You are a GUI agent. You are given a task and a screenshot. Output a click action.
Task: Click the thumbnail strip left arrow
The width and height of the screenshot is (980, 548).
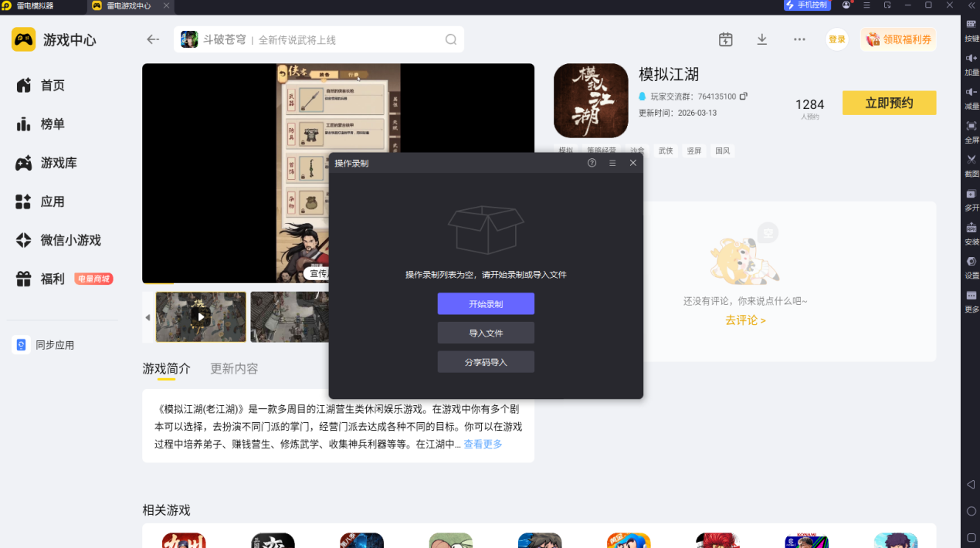coord(148,317)
